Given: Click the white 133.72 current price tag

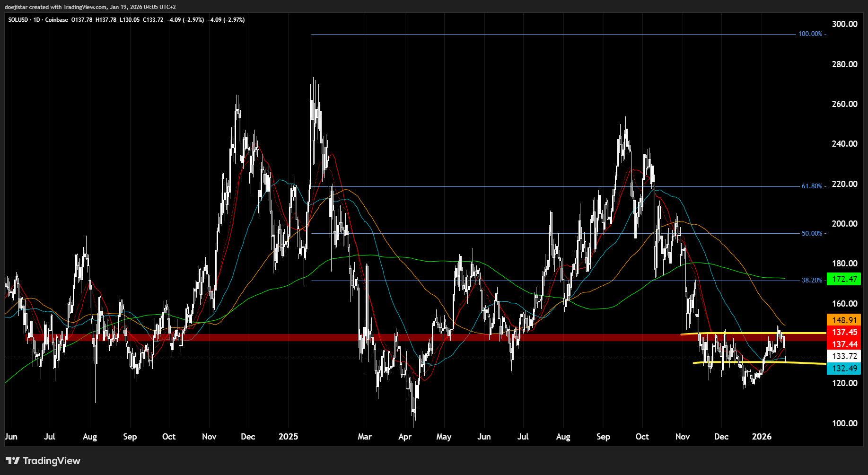Looking at the screenshot, I should [844, 356].
